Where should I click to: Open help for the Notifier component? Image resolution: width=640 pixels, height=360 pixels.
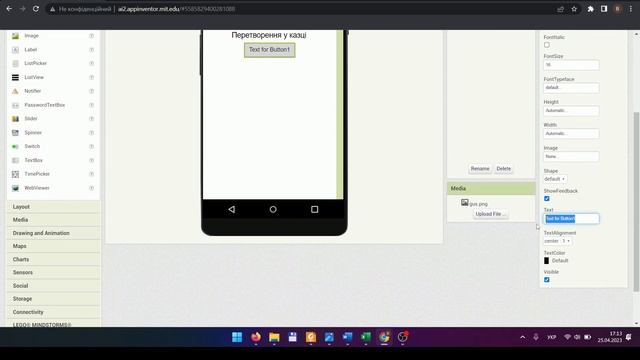(x=92, y=91)
